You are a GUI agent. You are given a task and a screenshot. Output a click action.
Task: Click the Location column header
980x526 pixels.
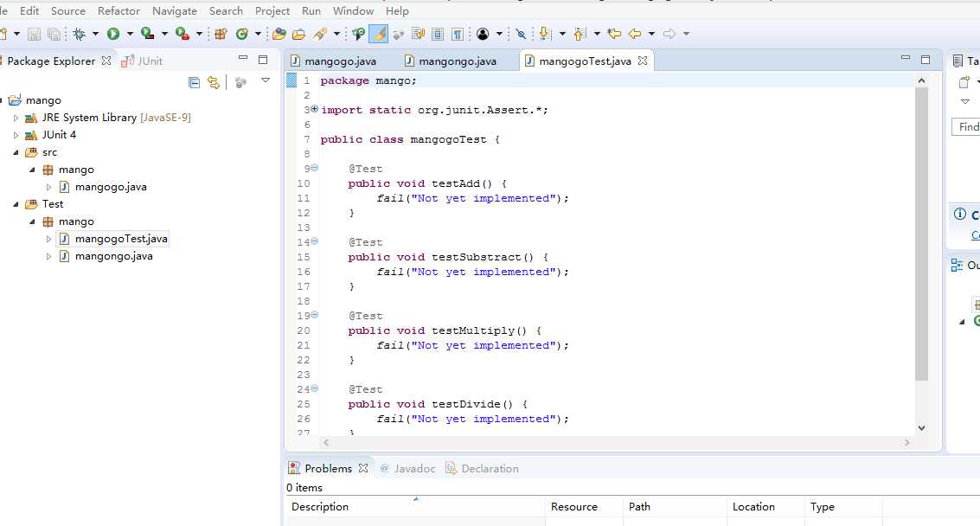point(765,507)
